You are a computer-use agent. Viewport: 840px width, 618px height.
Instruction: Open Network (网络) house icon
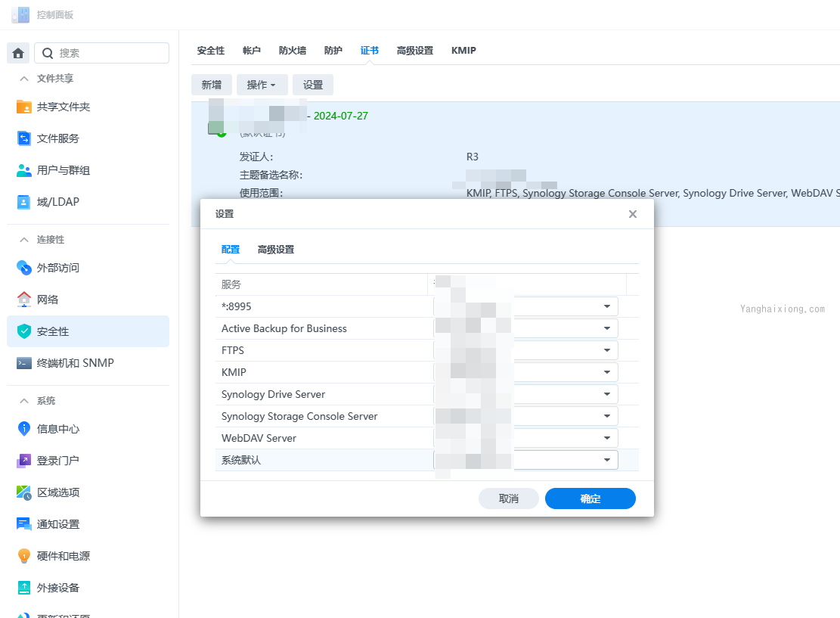[24, 299]
